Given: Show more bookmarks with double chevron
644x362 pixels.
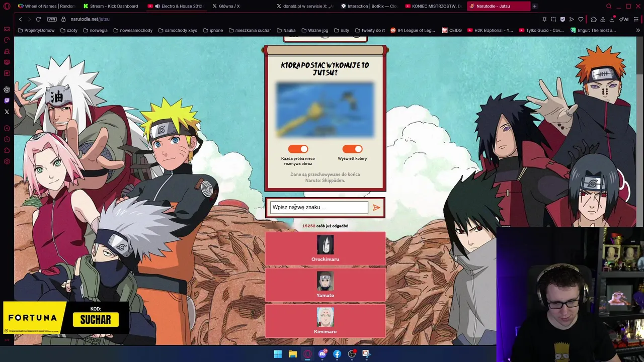Looking at the screenshot, I should click(x=638, y=30).
